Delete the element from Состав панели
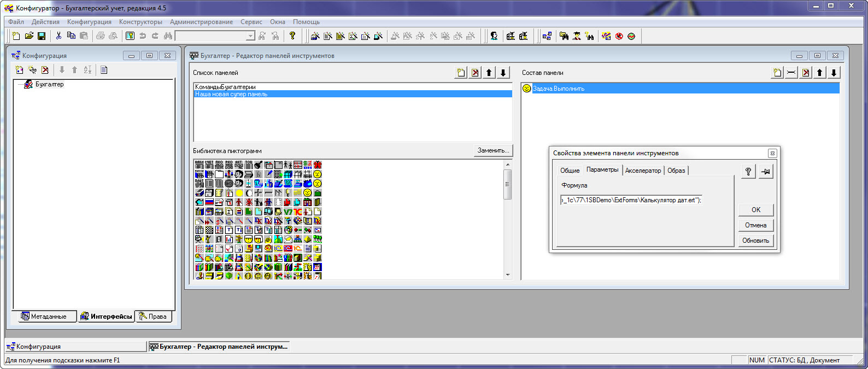Image resolution: width=868 pixels, height=369 pixels. 806,73
